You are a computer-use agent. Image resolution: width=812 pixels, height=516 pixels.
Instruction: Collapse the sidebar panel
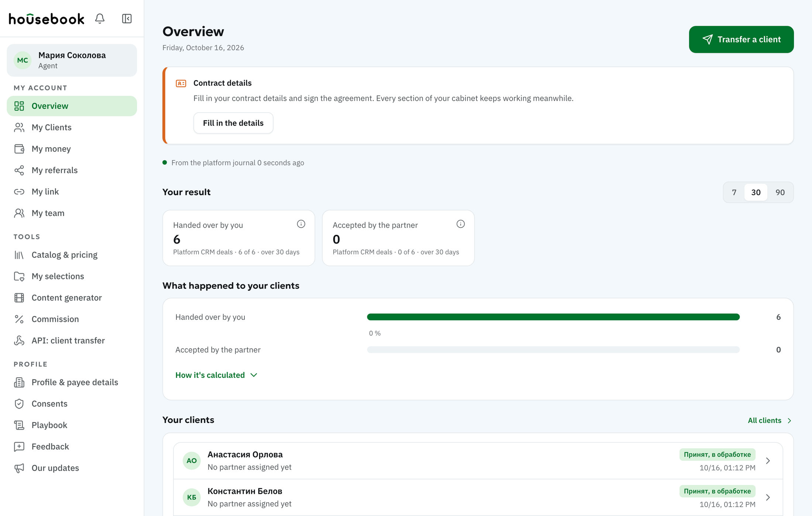pyautogui.click(x=127, y=18)
